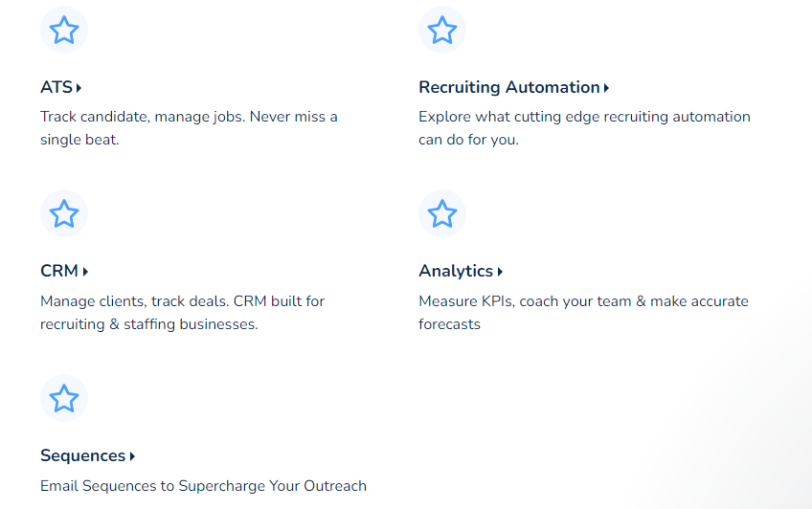Viewport: 812px width, 509px height.
Task: Click the star icon above Analytics
Action: point(441,213)
